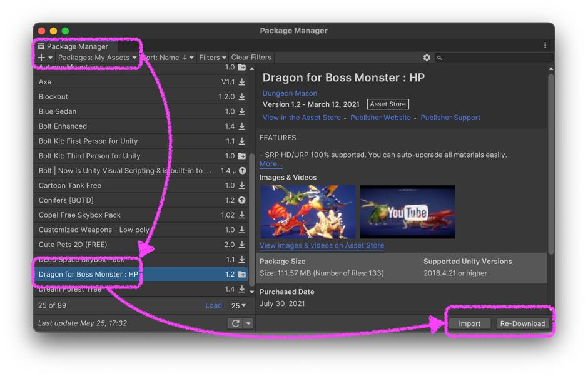Open the settings gear icon
The width and height of the screenshot is (588, 376).
point(427,58)
